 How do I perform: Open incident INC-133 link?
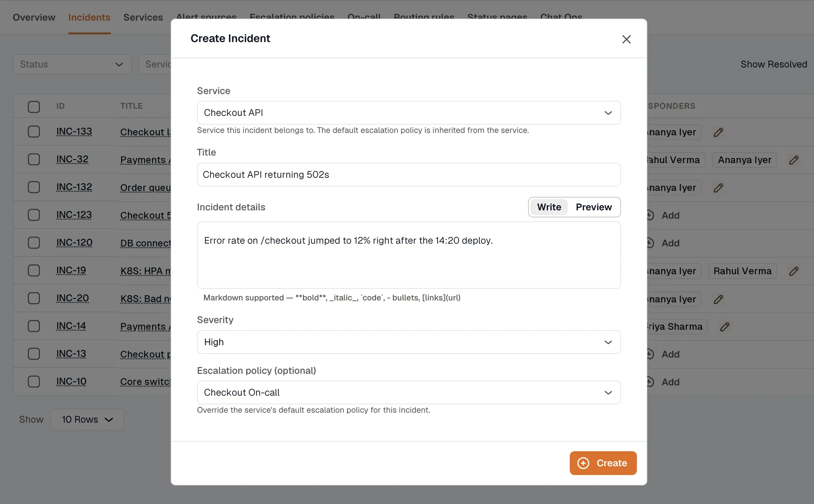pos(74,131)
